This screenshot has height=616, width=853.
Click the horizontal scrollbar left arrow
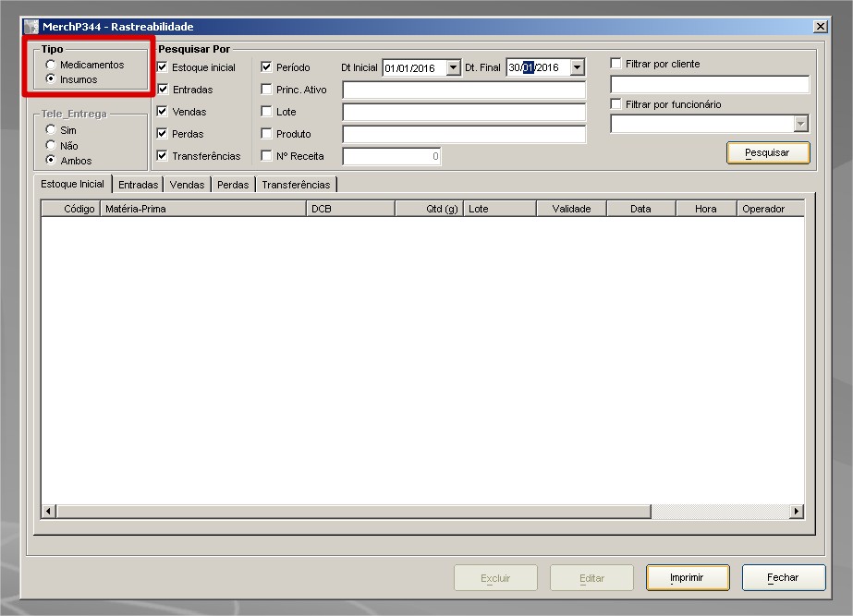pyautogui.click(x=50, y=512)
